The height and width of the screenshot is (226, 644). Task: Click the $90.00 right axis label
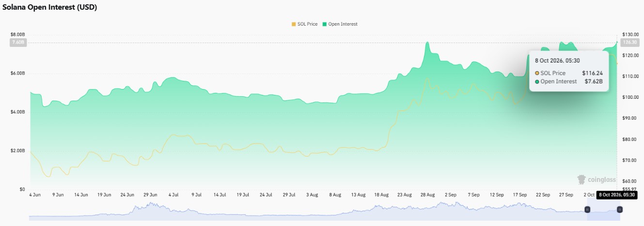[628, 118]
